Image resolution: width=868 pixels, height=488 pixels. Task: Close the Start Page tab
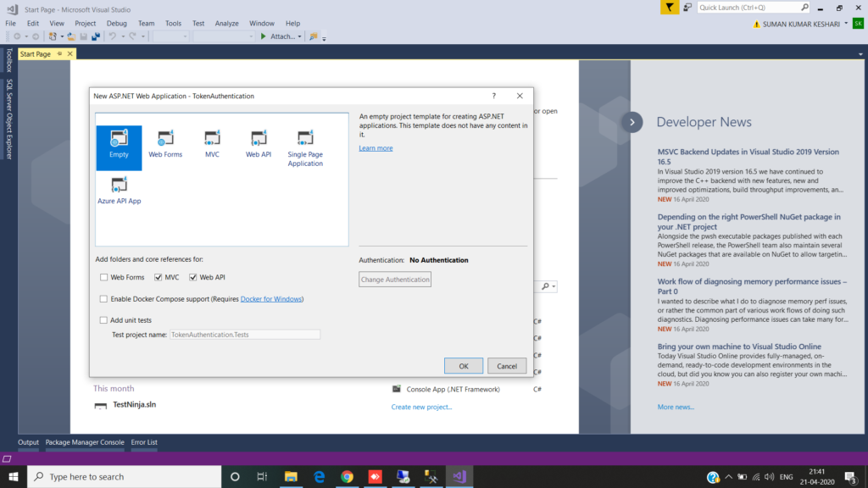click(x=70, y=53)
